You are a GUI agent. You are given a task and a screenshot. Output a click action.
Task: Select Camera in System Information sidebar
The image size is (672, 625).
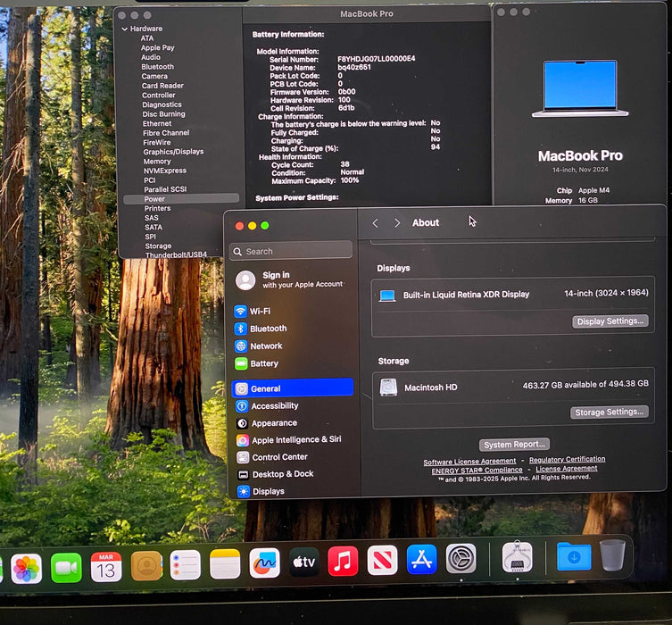[154, 76]
